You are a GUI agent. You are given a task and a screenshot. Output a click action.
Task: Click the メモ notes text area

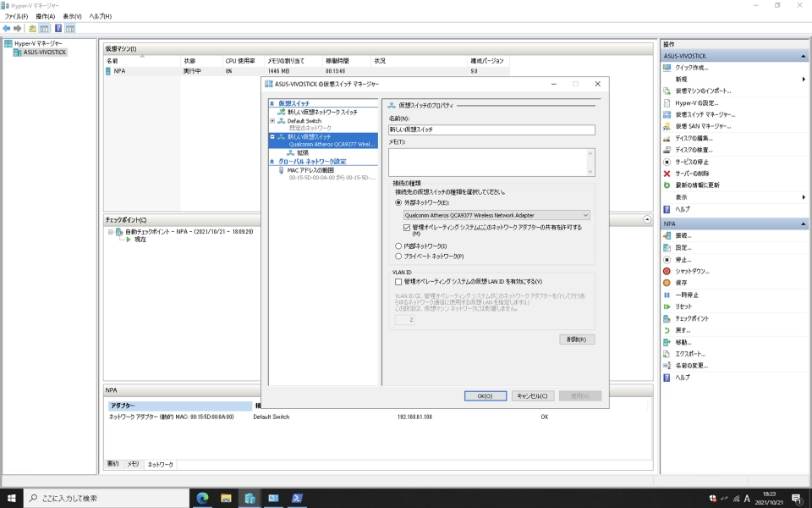[x=491, y=163]
